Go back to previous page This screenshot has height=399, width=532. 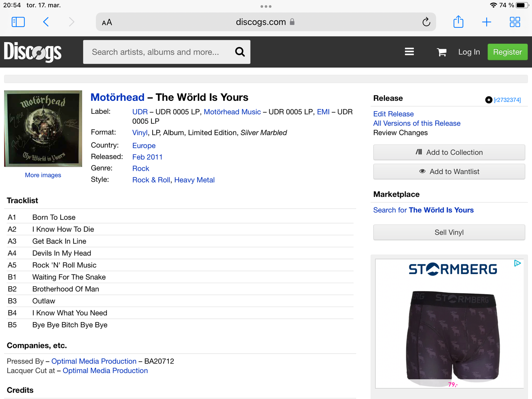pyautogui.click(x=46, y=22)
